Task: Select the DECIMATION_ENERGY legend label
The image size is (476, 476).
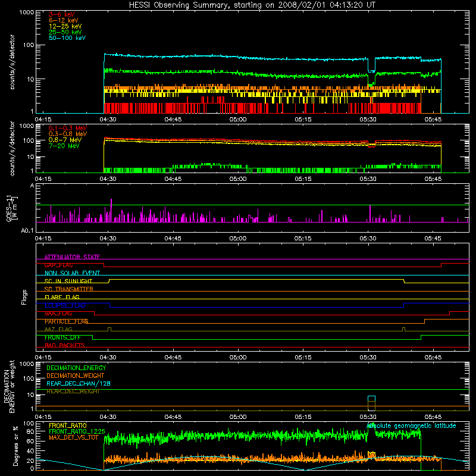Action: 76,368
